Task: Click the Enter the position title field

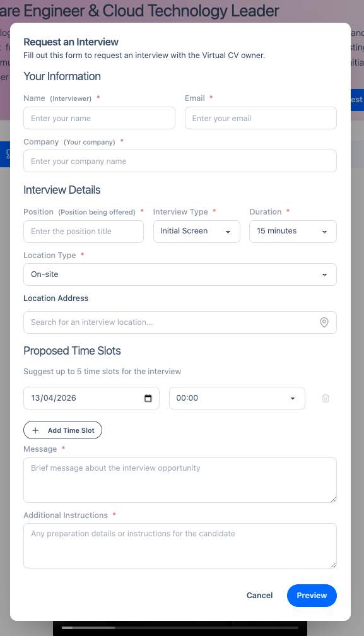Action: 83,232
